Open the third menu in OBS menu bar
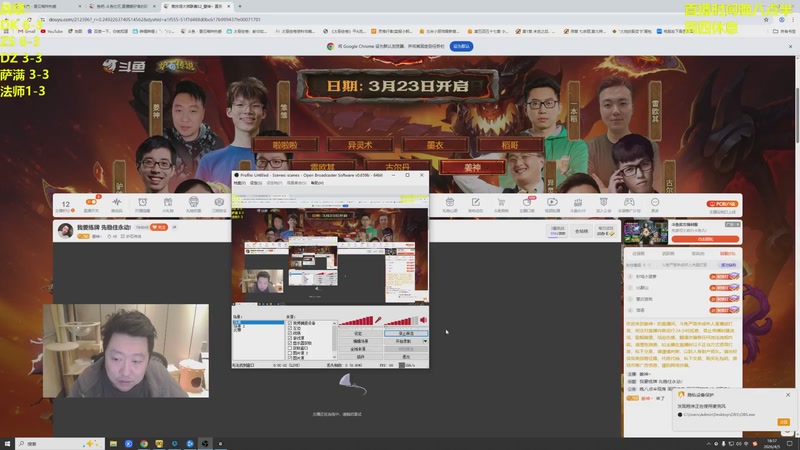The height and width of the screenshot is (450, 800). pyautogui.click(x=274, y=183)
